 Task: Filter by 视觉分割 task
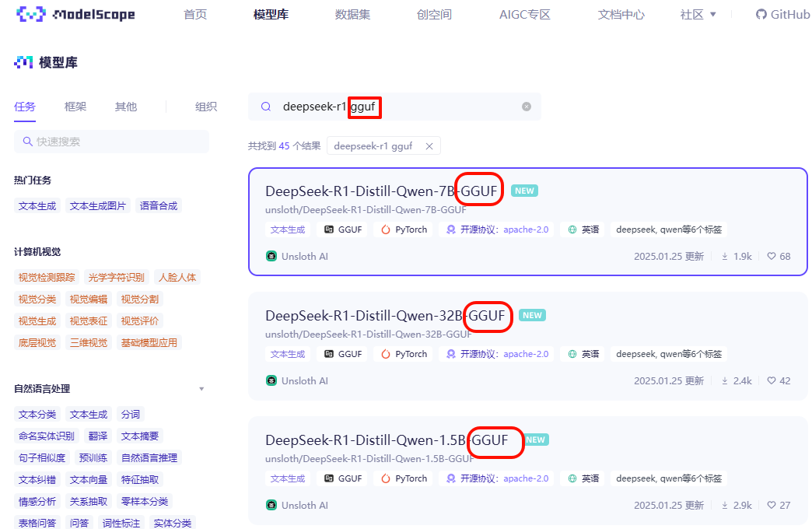tap(140, 299)
